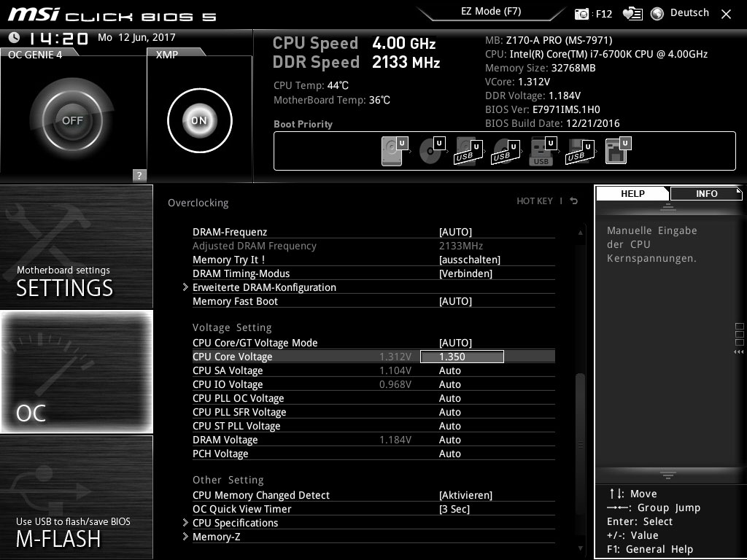Click the Adjusted DRAM Frequency row

point(373,246)
